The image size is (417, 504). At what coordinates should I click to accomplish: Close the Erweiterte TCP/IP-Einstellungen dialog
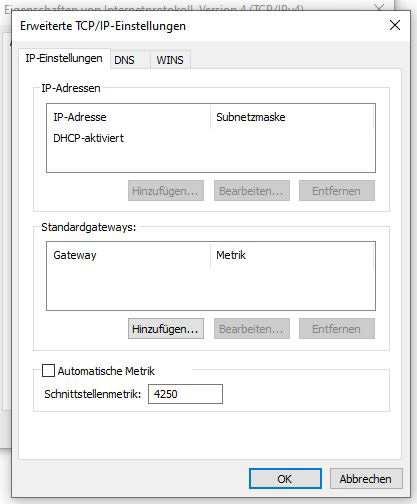[395, 25]
